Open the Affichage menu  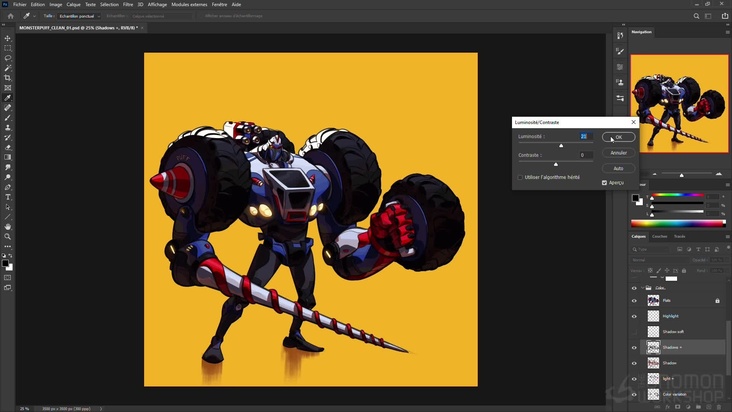click(x=157, y=4)
